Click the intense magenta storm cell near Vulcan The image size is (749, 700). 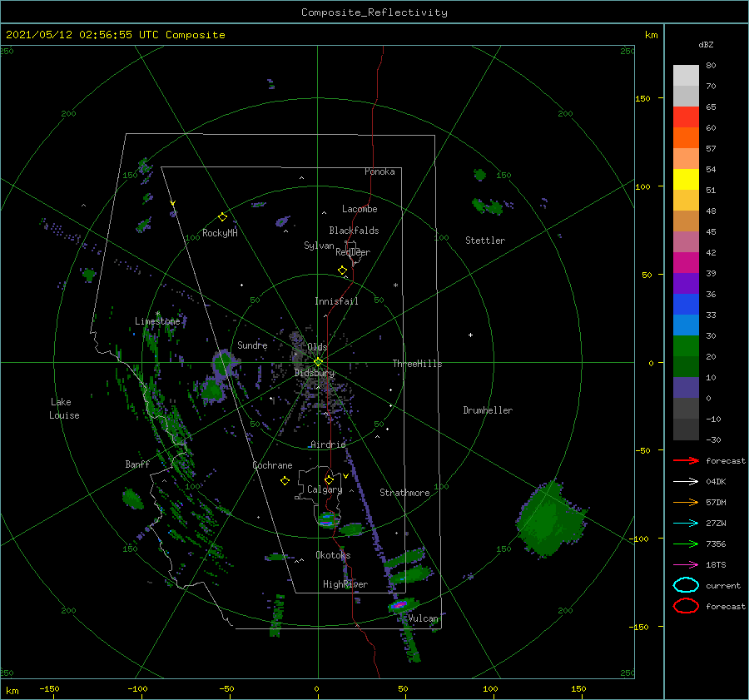click(x=398, y=605)
